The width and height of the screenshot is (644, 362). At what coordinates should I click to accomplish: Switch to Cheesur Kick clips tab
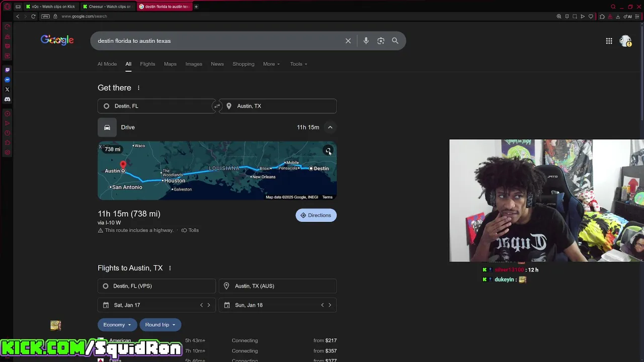coord(108,7)
